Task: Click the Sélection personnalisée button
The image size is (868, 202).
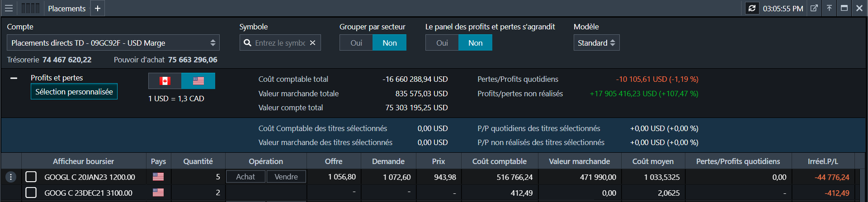Action: click(x=74, y=92)
